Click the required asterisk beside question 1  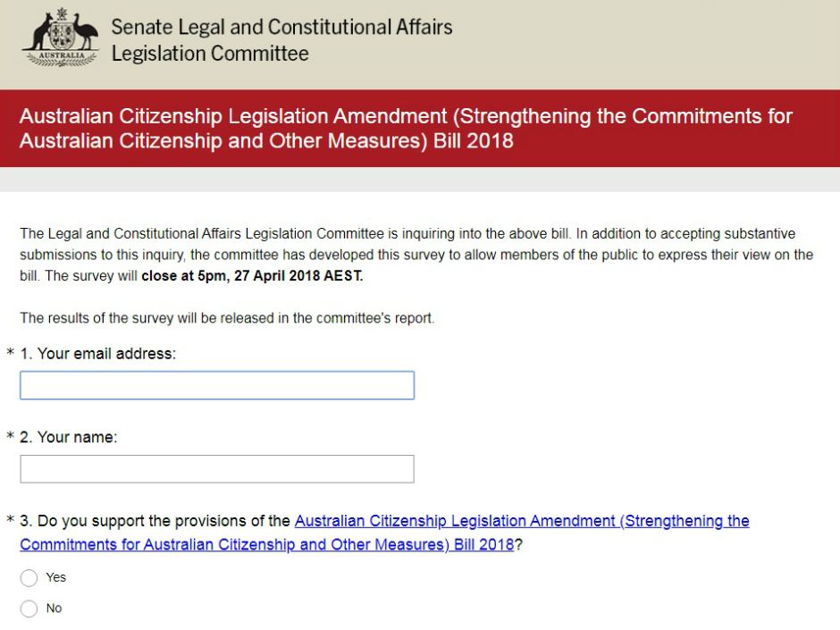coord(11,355)
